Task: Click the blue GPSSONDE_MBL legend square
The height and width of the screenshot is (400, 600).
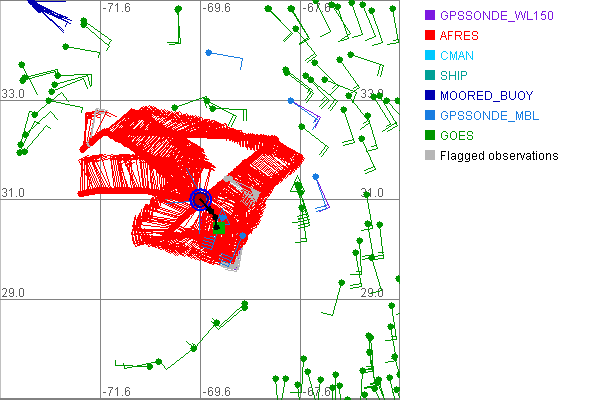Action: [x=429, y=116]
